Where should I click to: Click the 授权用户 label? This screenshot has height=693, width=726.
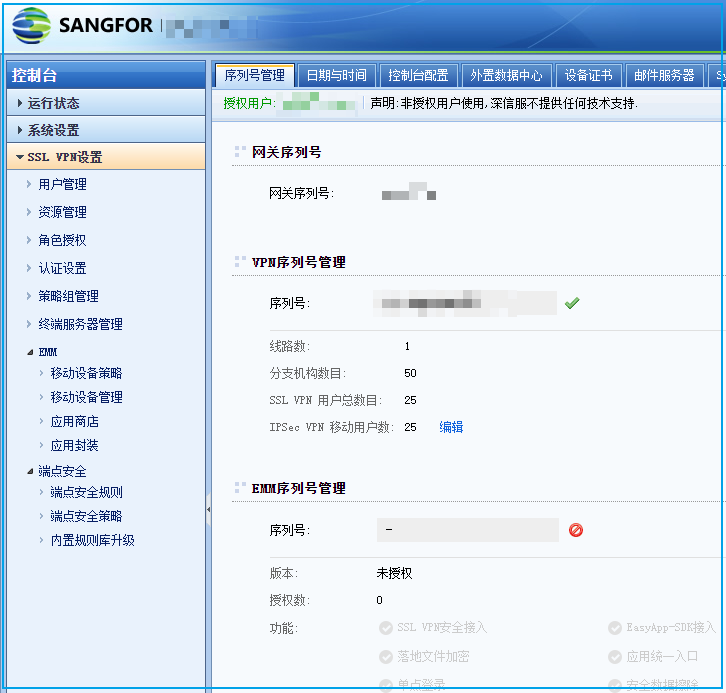(250, 103)
